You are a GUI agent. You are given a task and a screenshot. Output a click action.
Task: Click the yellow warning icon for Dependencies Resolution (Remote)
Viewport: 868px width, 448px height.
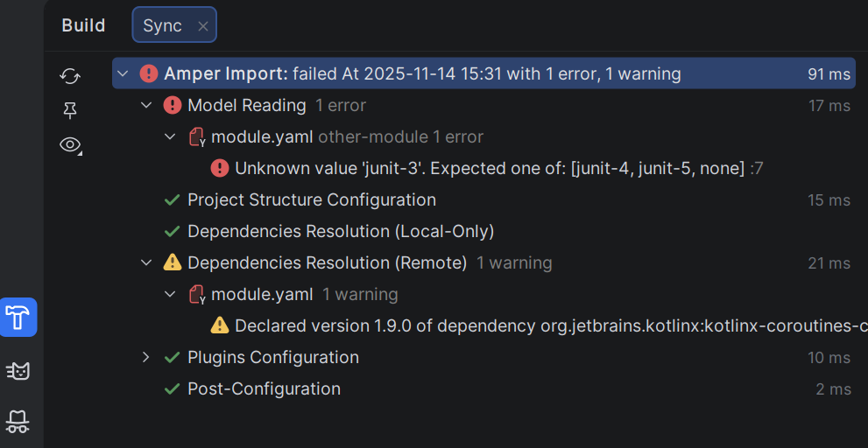(x=173, y=262)
